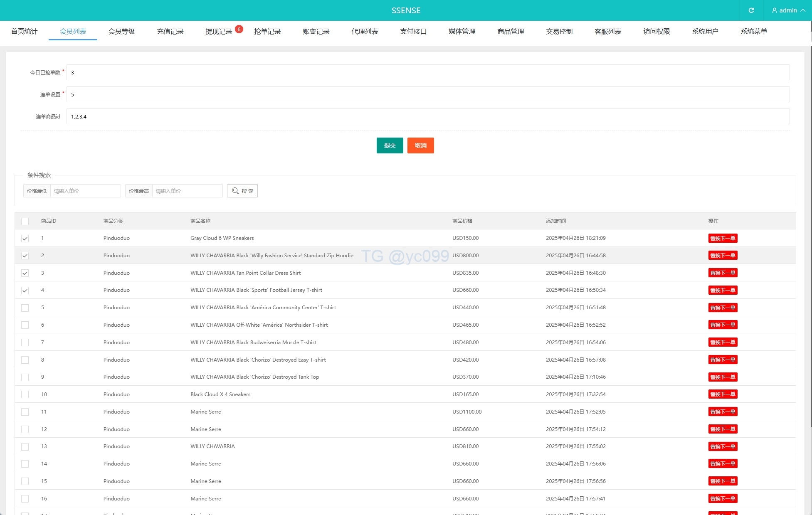Click the refresh icon in header
812x515 pixels.
coord(751,10)
